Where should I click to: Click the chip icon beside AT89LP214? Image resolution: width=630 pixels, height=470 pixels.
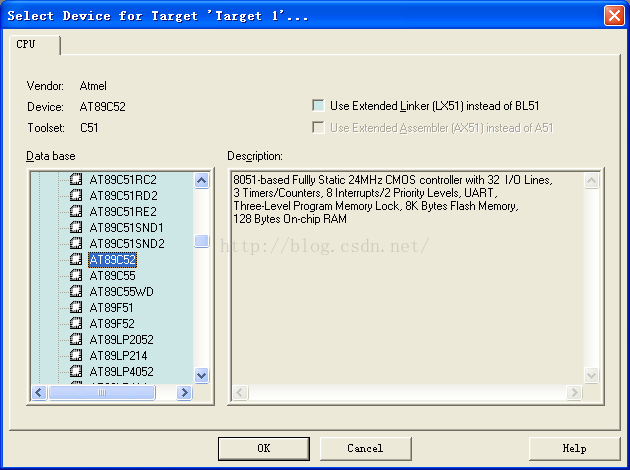click(x=76, y=356)
